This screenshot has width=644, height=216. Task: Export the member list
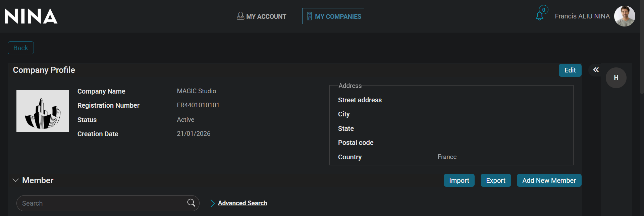(495, 180)
